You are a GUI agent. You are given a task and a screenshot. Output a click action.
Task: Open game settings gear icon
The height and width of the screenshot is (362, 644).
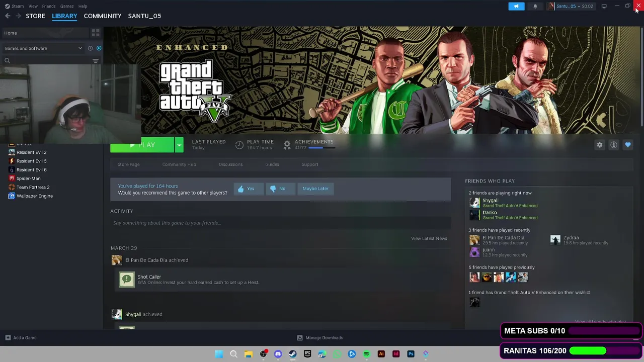[599, 145]
